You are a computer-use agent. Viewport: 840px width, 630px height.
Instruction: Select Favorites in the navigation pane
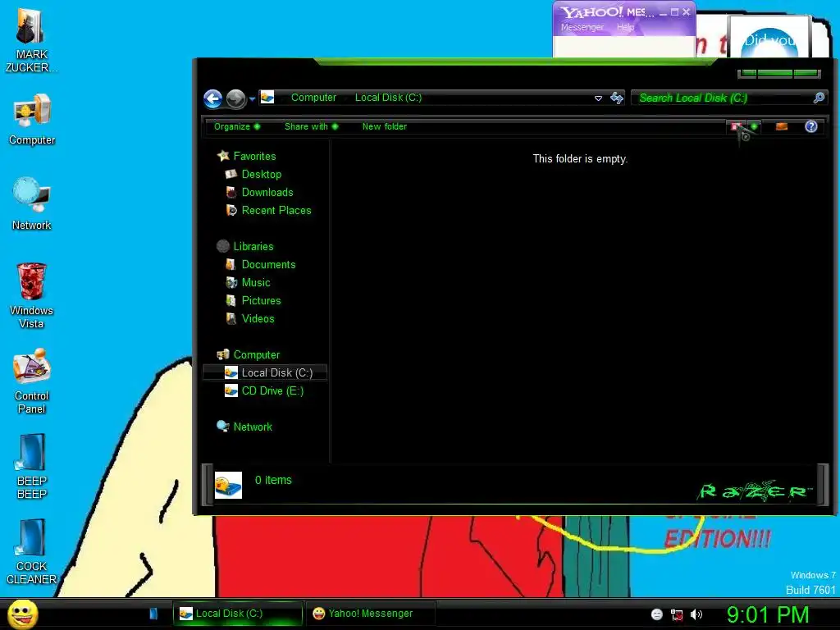[x=254, y=157]
